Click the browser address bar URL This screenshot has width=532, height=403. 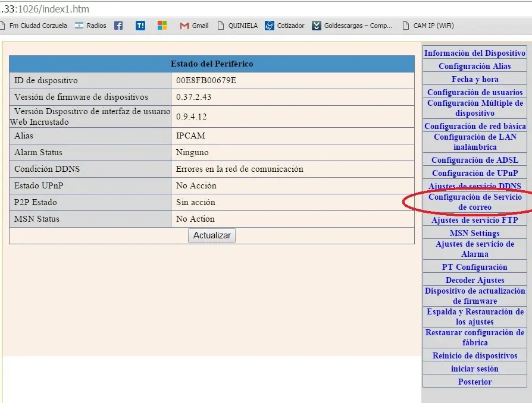(x=45, y=9)
